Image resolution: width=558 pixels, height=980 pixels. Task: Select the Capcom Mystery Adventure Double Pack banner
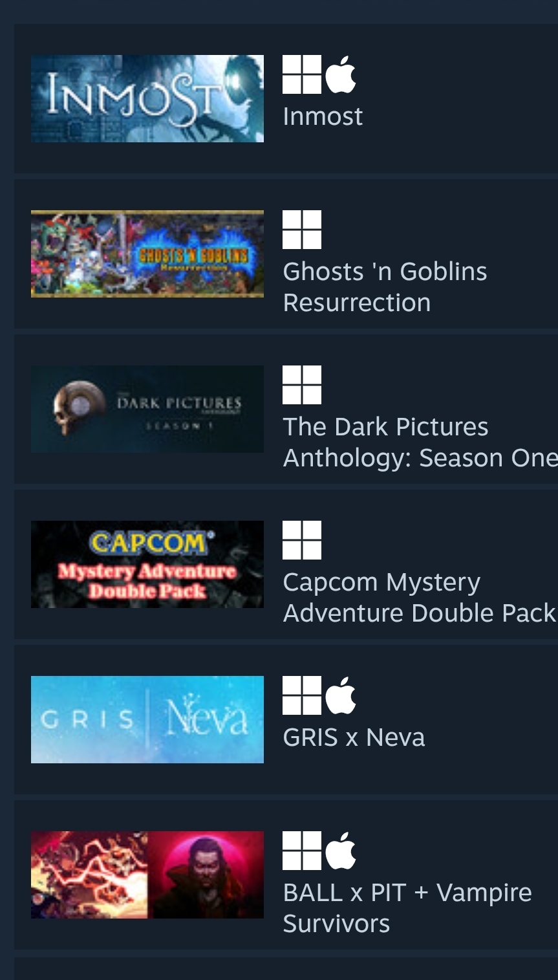click(x=147, y=564)
